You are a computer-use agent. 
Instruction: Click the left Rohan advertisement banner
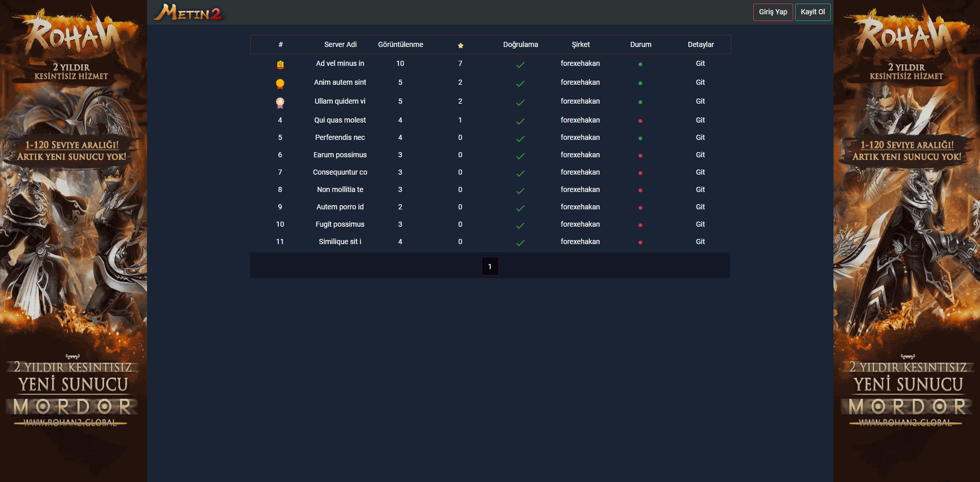[x=74, y=241]
